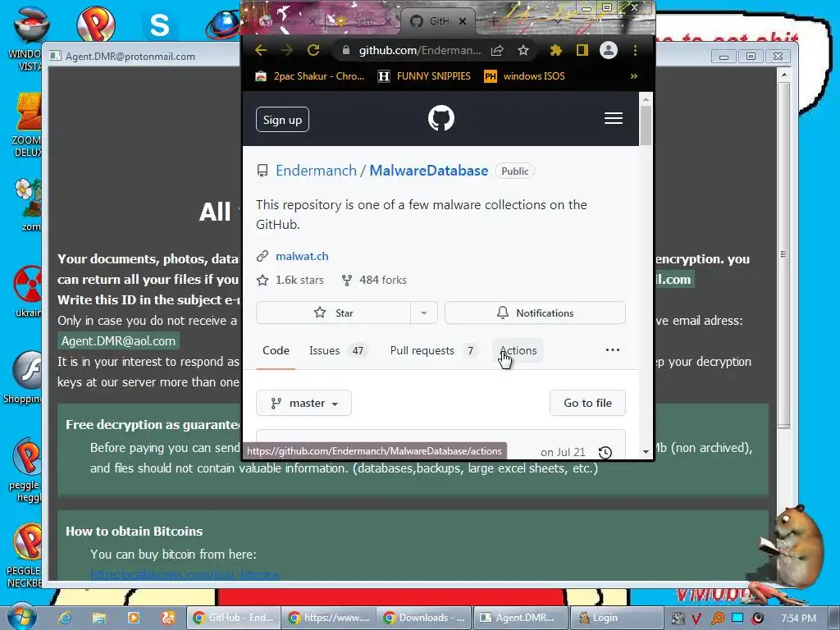Show more bookmarks chevron
The height and width of the screenshot is (630, 840).
(634, 76)
